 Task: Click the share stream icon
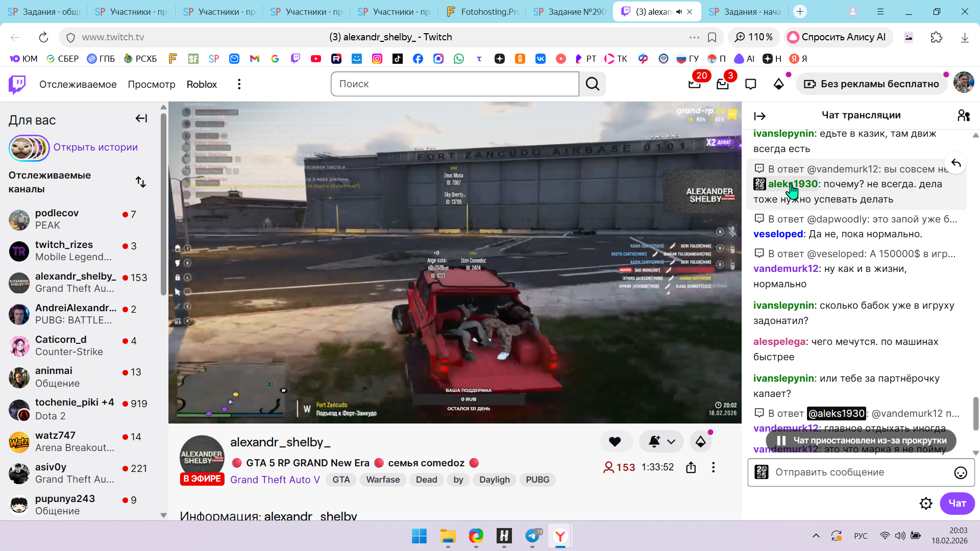(x=691, y=467)
